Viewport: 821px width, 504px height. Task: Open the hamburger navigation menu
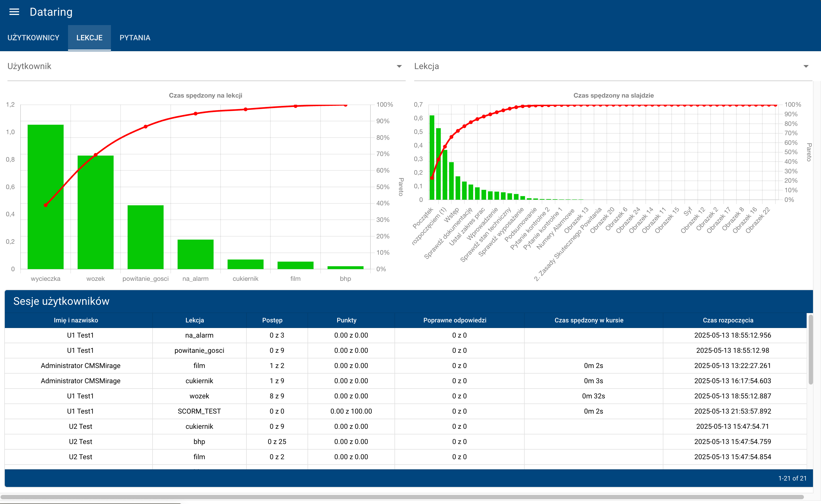(x=14, y=12)
